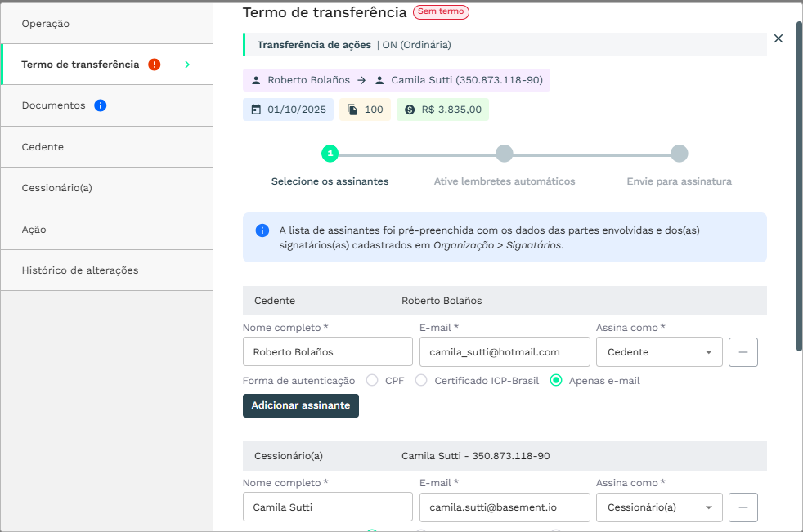The height and width of the screenshot is (532, 803).
Task: Open the Cessionário(a) 'Assina como' dropdown
Action: [658, 507]
